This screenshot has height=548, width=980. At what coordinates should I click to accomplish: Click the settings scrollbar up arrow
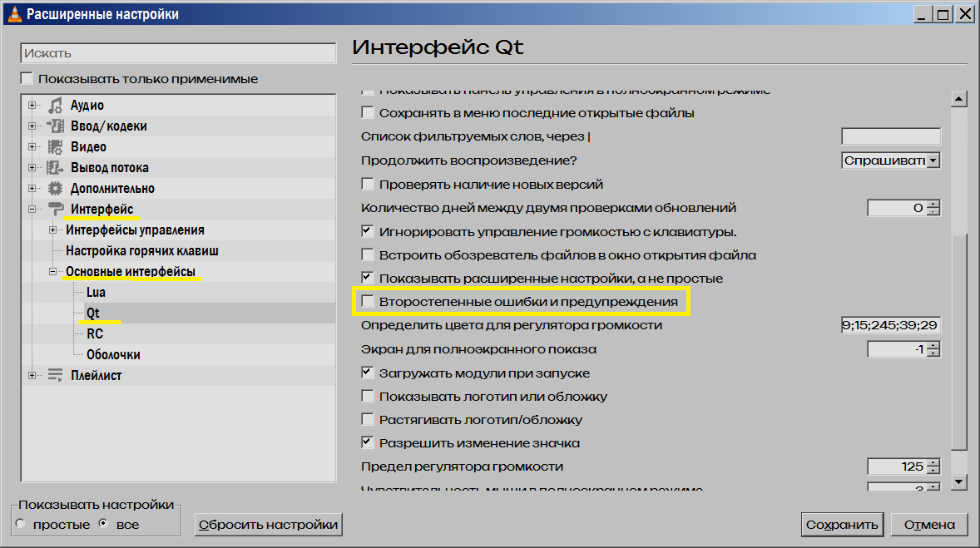coord(958,99)
